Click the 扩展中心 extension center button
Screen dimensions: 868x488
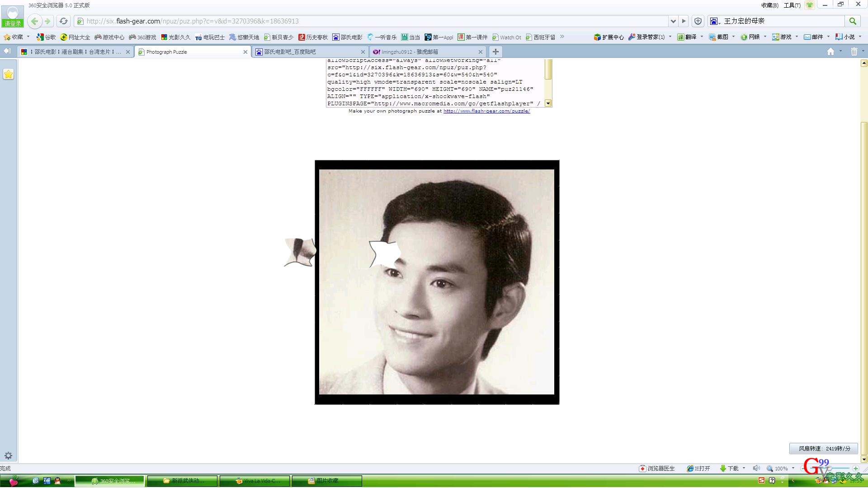point(609,37)
